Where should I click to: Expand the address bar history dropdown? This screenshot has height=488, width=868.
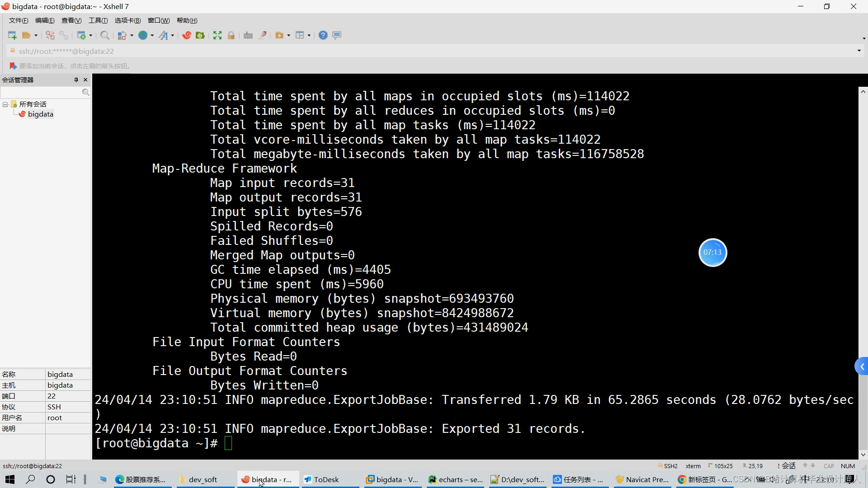click(x=859, y=51)
